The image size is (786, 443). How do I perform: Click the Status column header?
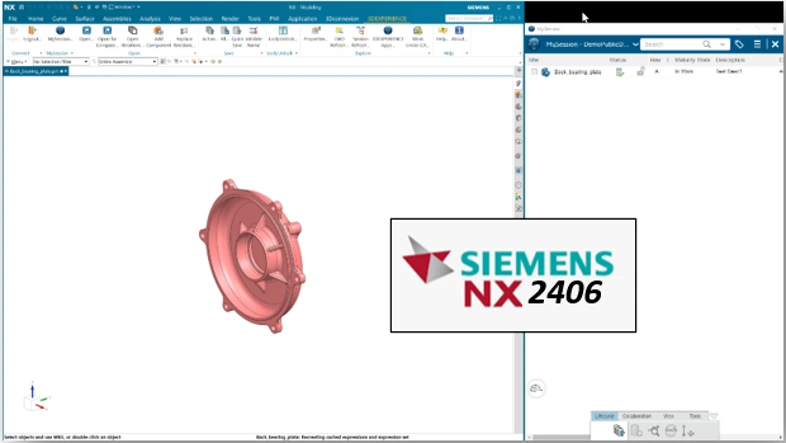pos(618,60)
